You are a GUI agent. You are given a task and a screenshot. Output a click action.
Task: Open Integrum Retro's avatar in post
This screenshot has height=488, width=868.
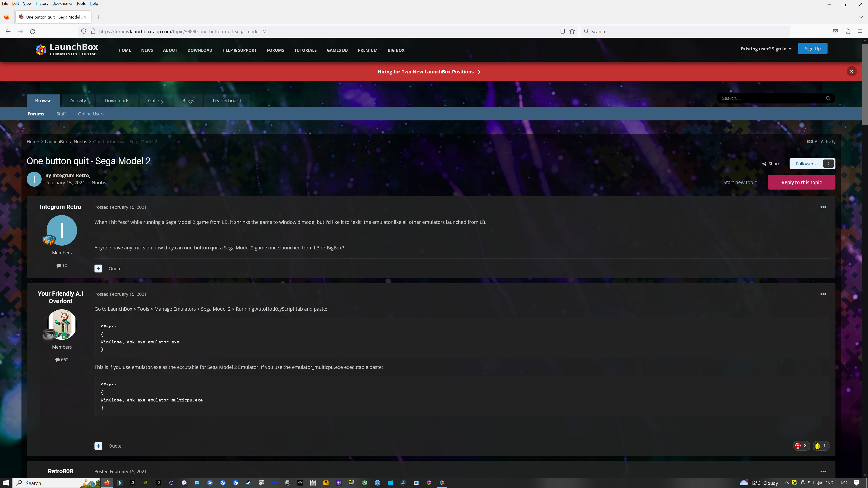[62, 230]
